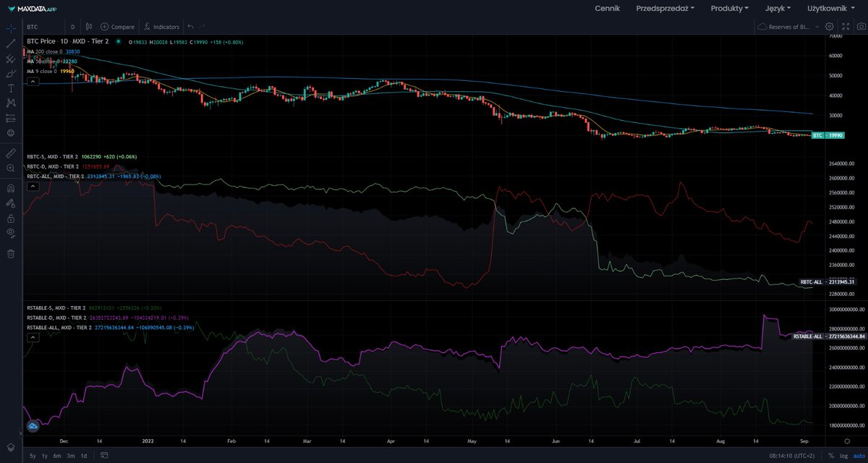
Task: Click the remove drawings trash icon
Action: coord(9,254)
